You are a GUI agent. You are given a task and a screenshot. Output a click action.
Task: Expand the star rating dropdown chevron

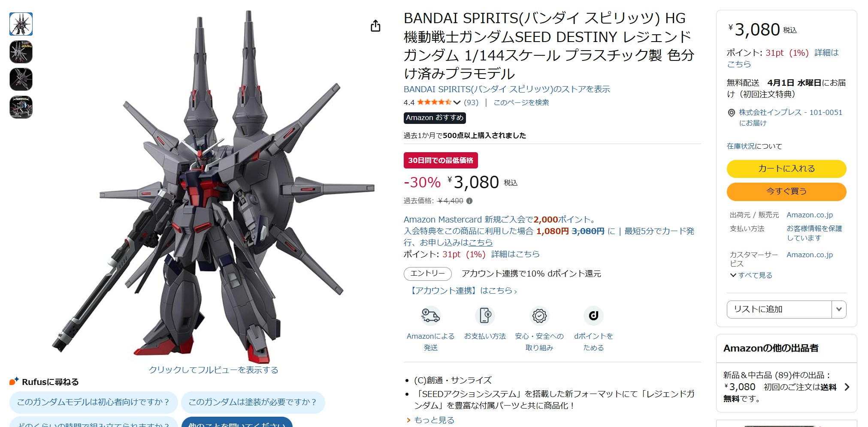tap(457, 102)
